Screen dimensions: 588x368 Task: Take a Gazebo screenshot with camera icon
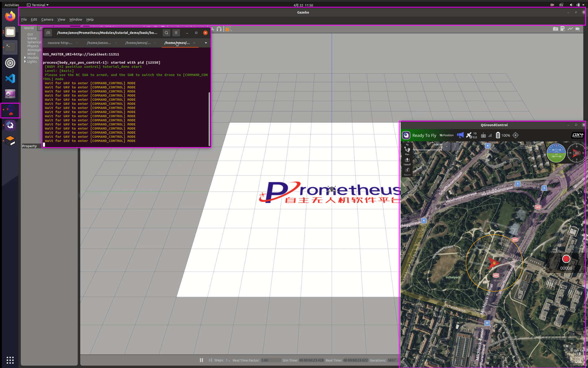[555, 29]
